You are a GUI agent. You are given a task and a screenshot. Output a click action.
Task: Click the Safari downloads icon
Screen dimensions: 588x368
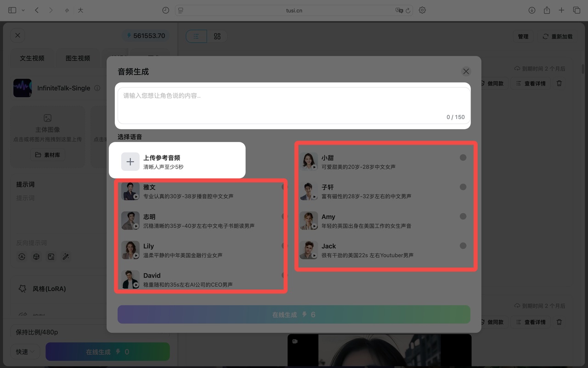click(x=531, y=10)
